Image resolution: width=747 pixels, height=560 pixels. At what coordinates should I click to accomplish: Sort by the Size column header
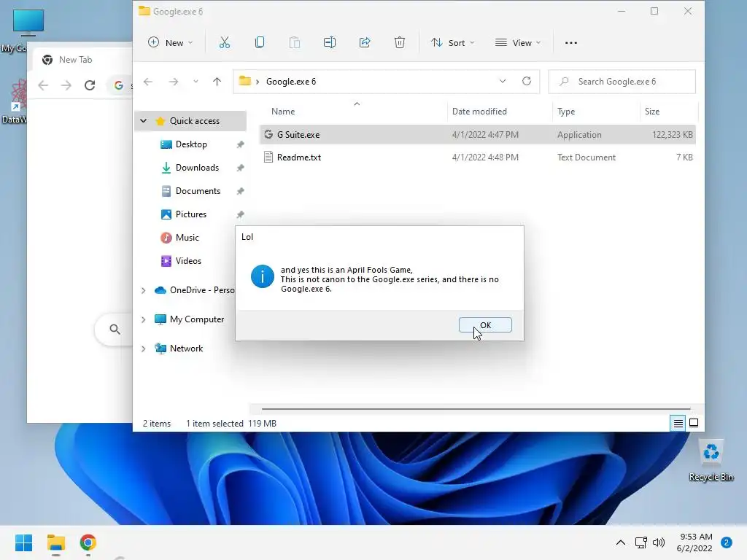[651, 112]
